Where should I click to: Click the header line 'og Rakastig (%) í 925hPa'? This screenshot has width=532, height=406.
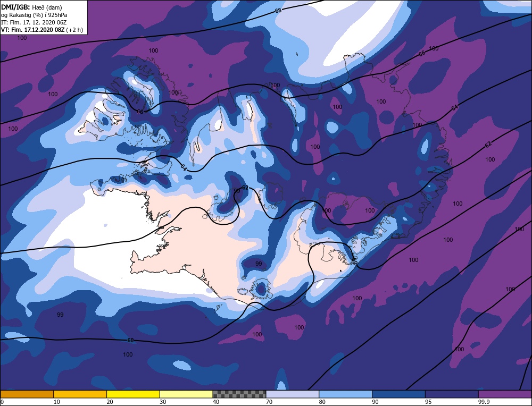[x=34, y=15]
